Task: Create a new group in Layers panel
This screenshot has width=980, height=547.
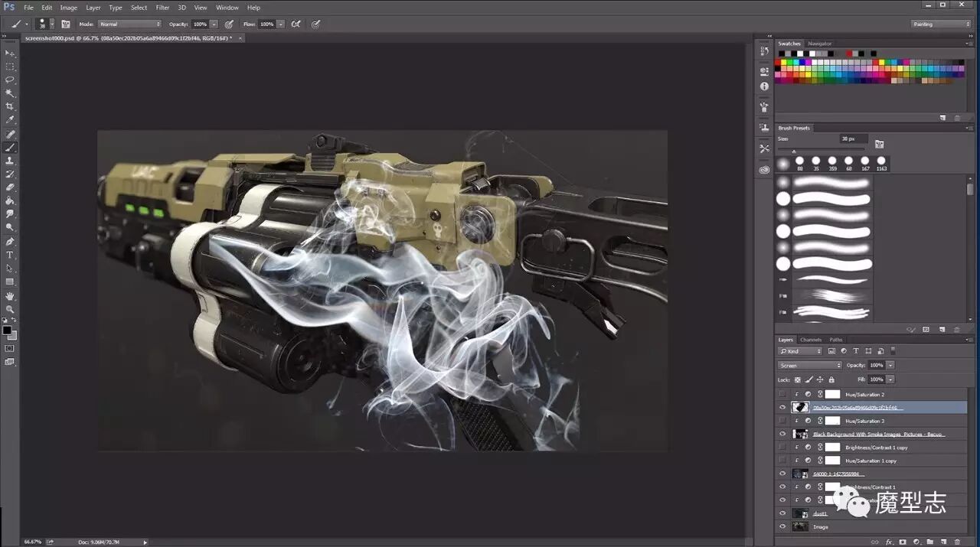Action: point(930,542)
